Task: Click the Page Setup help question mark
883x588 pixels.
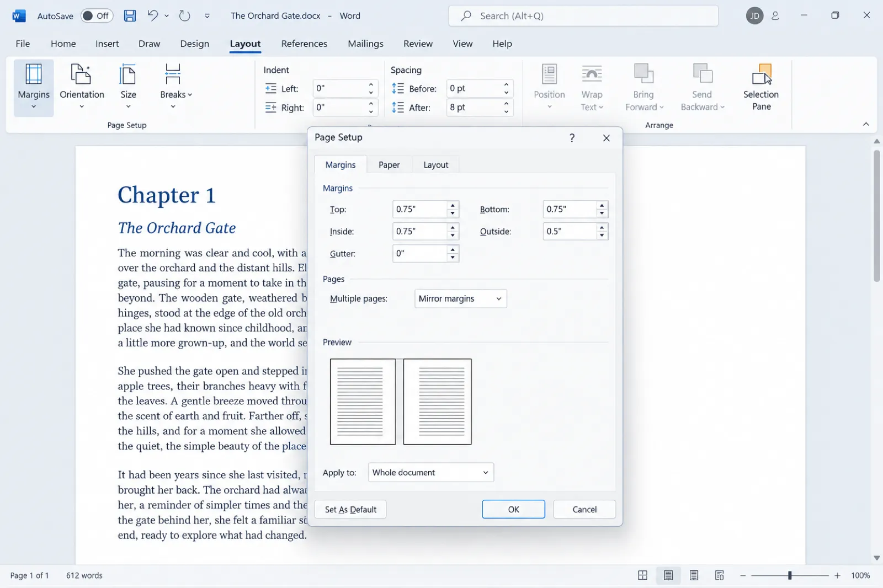Action: (572, 138)
